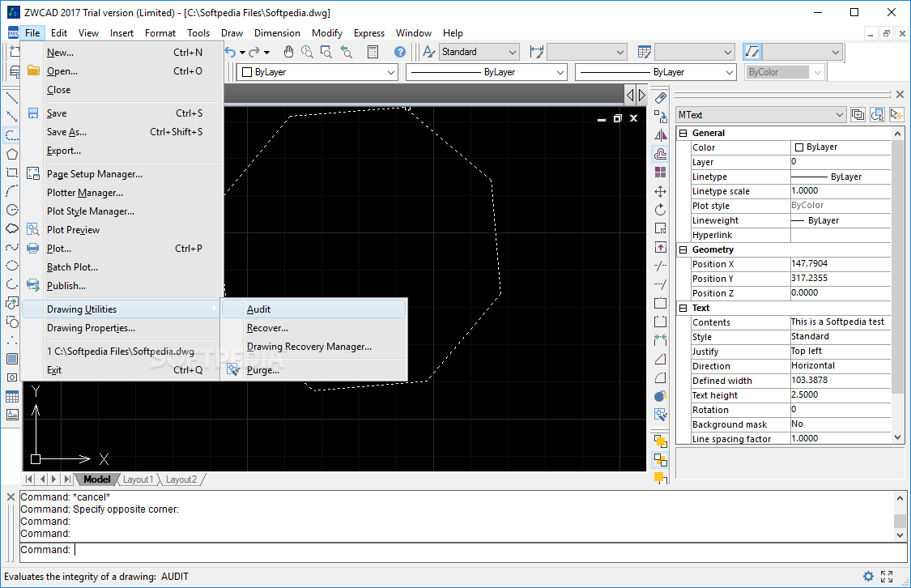Choose Recover... from the submenu
Screen dimensions: 911x588
tap(313, 328)
